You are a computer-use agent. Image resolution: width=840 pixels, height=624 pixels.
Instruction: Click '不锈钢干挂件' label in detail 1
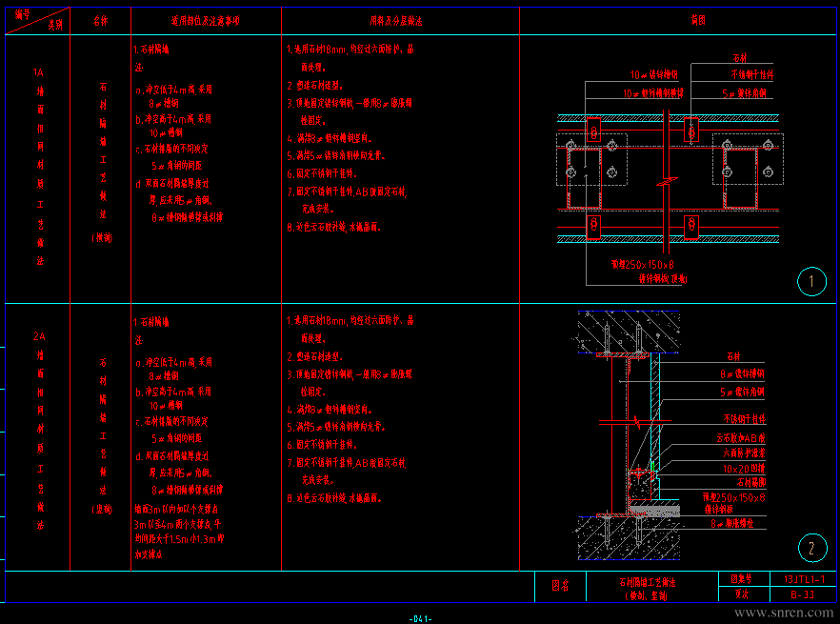coord(752,75)
